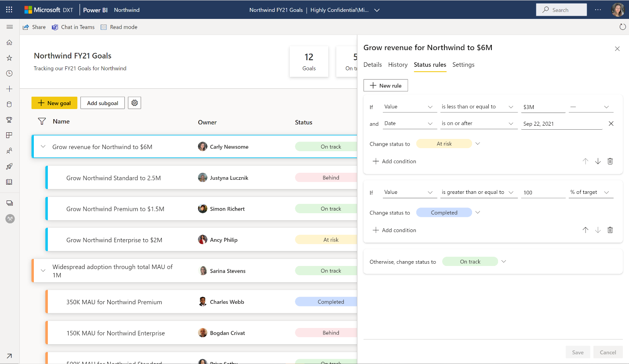Screen dimensions: 629x364
Task: Click Chat in Teams
Action: pyautogui.click(x=73, y=27)
